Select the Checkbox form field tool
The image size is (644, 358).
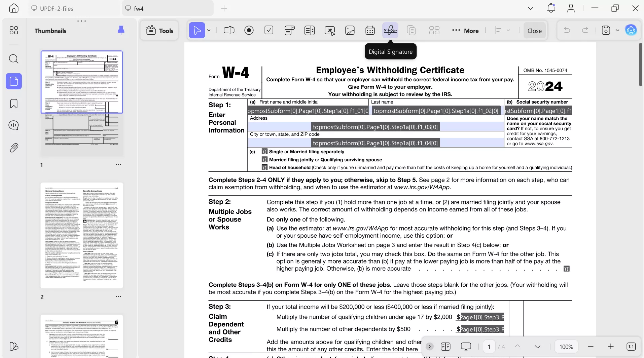point(269,31)
